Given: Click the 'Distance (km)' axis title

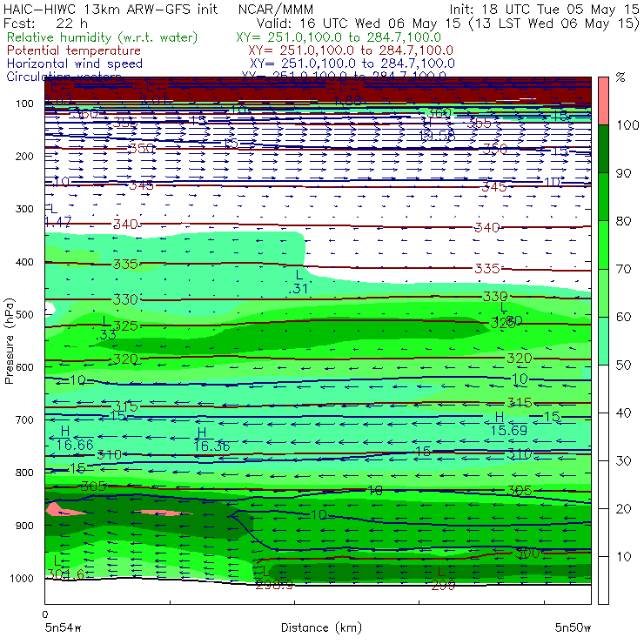Looking at the screenshot, I should pyautogui.click(x=321, y=627).
